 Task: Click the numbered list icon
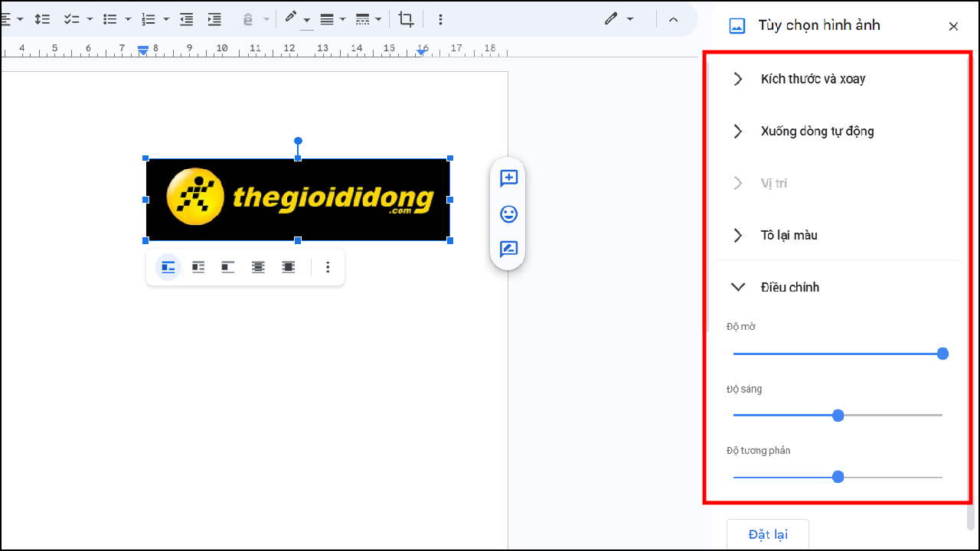150,19
